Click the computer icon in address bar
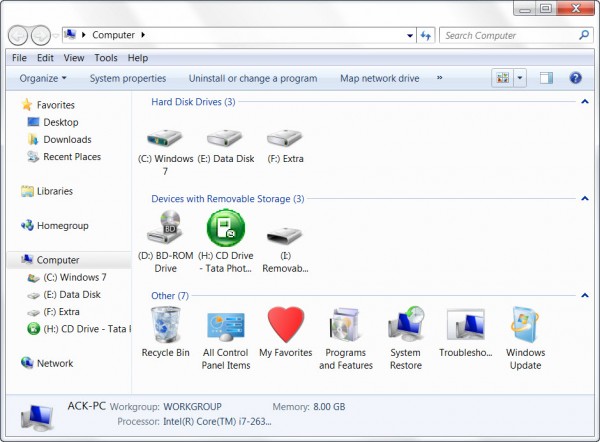 click(70, 34)
